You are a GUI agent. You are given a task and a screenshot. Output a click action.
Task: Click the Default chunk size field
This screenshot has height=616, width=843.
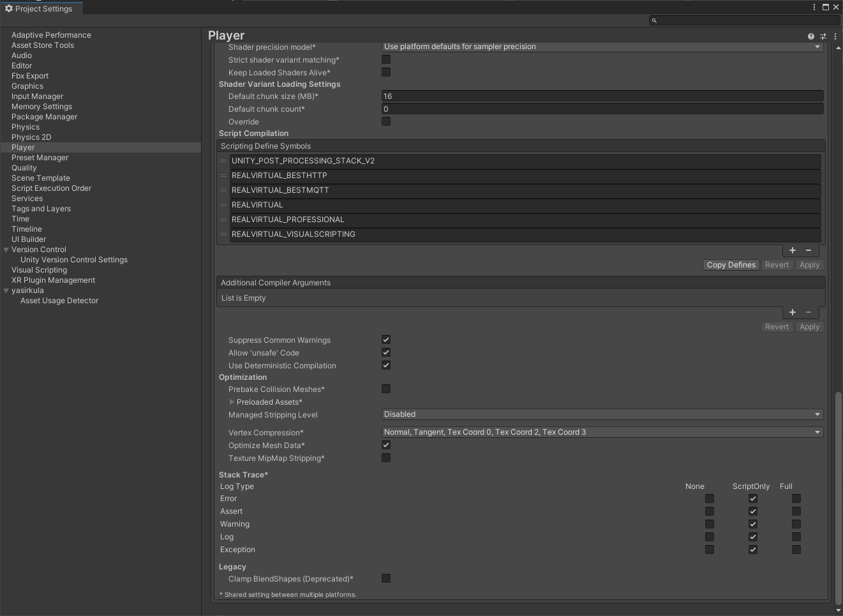tap(602, 96)
